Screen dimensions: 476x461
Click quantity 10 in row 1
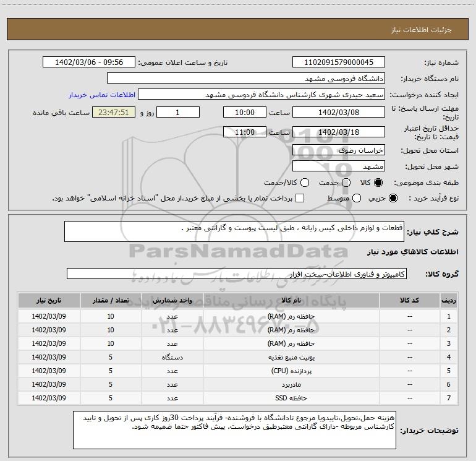(x=111, y=316)
